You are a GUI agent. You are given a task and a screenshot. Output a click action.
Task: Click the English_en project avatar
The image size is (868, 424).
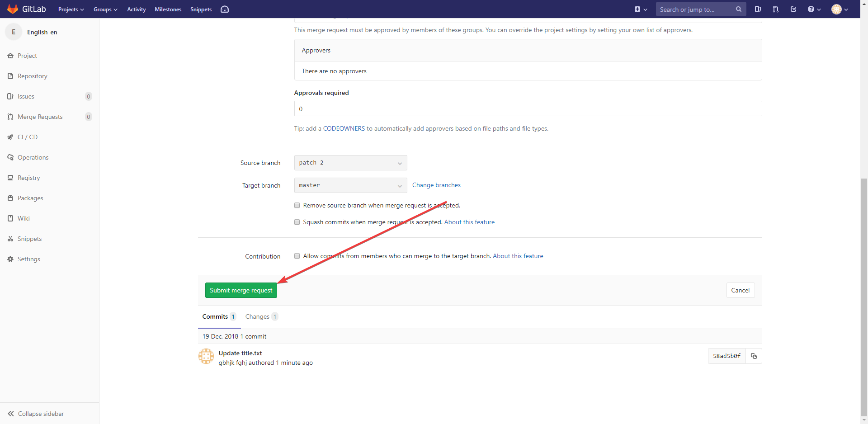pyautogui.click(x=14, y=32)
